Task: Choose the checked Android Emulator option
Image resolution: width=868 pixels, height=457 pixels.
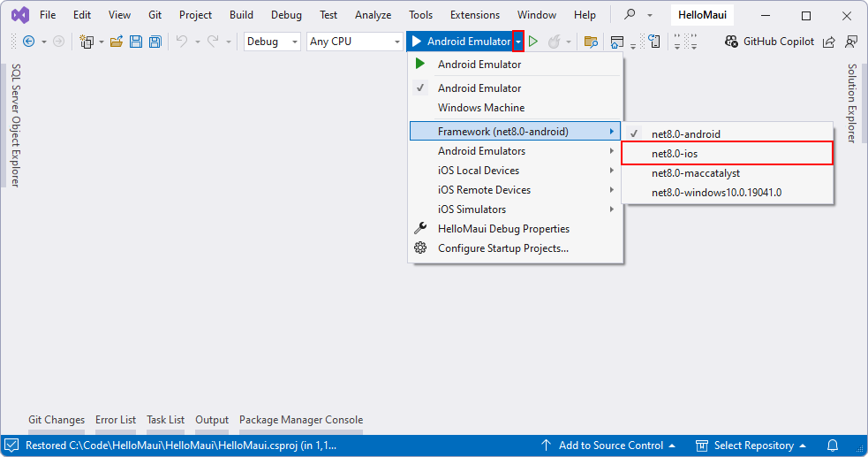Action: point(516,88)
